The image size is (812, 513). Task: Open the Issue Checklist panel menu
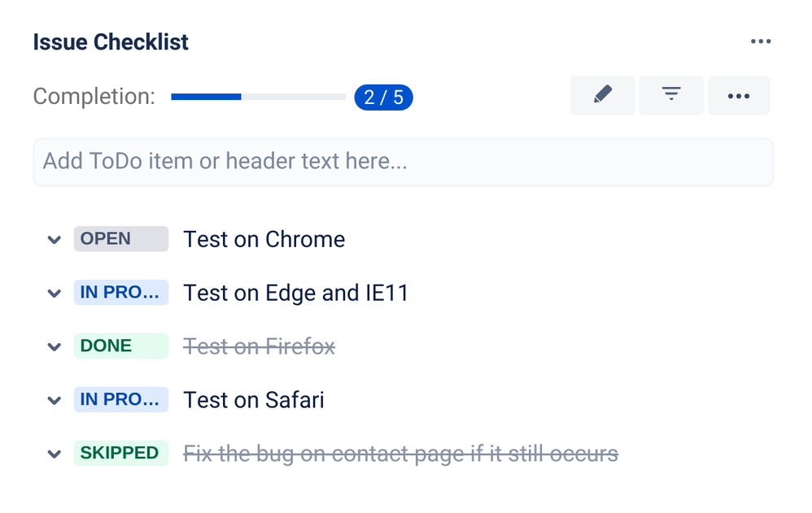coord(761,41)
